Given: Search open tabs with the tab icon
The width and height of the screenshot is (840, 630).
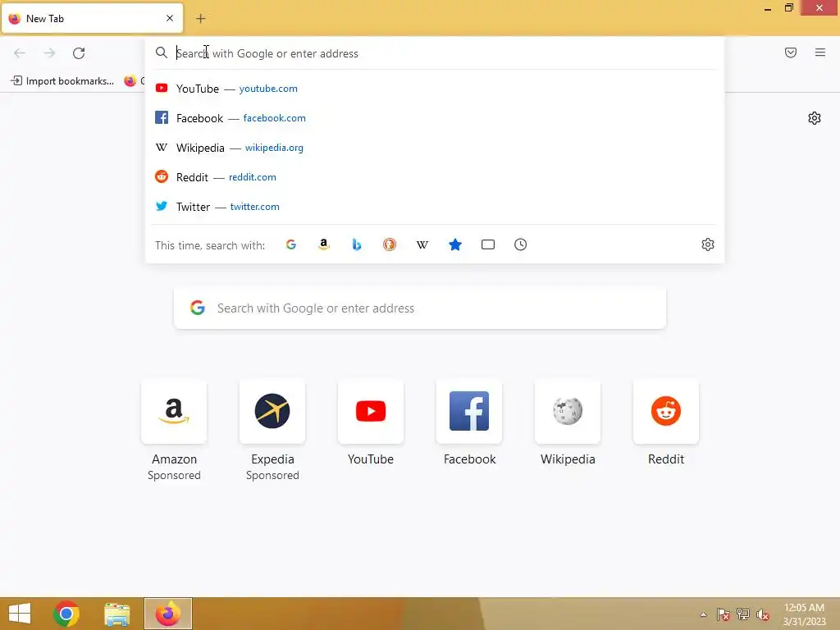Looking at the screenshot, I should click(488, 244).
